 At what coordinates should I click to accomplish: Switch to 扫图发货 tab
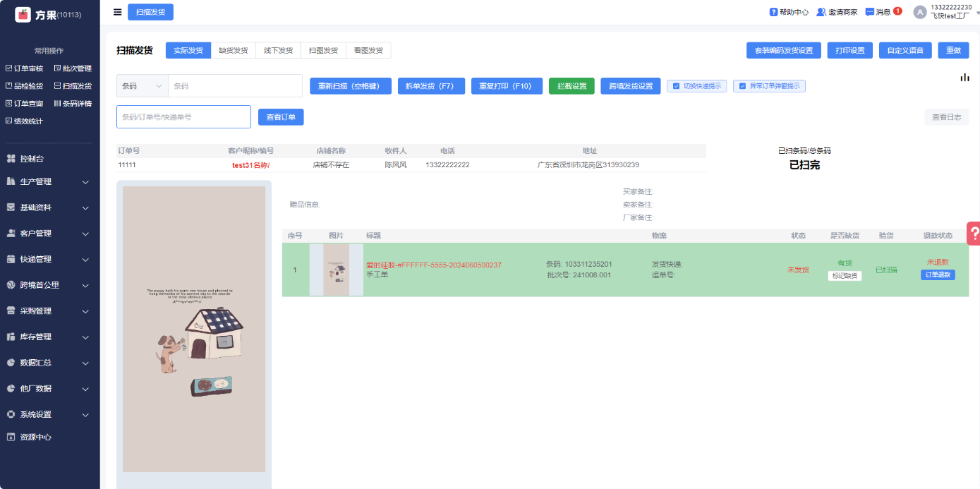pyautogui.click(x=323, y=50)
